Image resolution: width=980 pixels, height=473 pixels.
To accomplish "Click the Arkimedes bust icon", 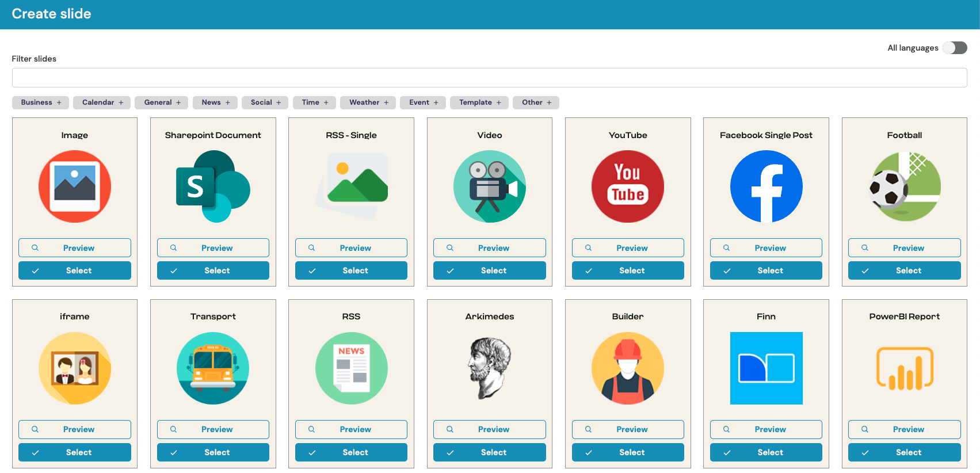I will coord(490,368).
